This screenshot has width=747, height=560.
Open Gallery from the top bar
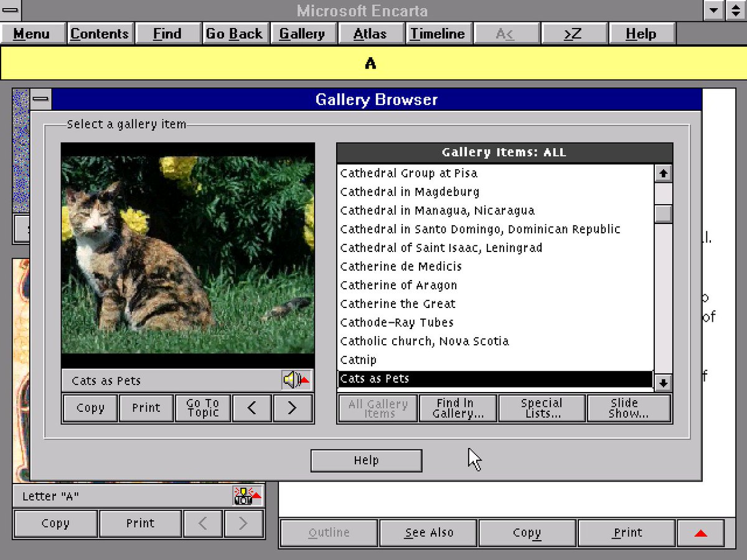(303, 34)
